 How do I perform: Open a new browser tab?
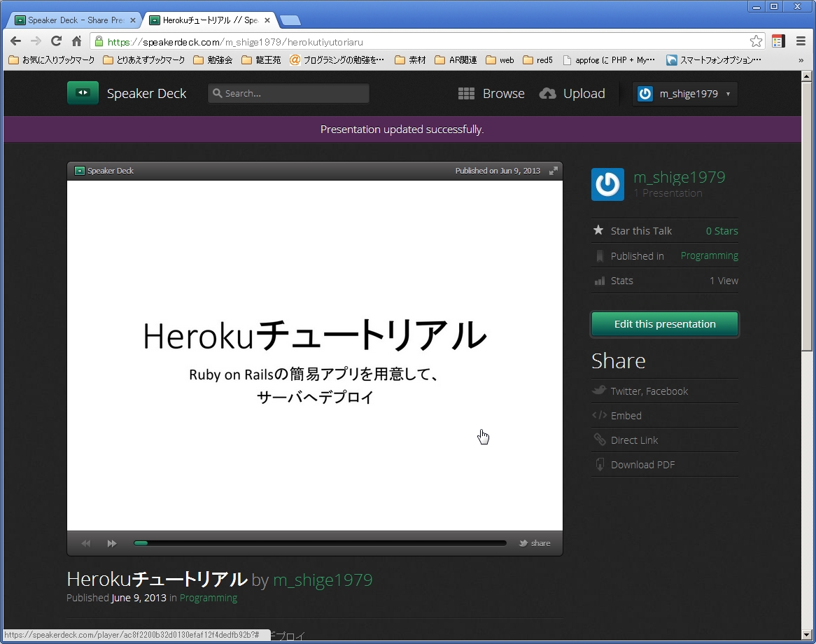point(290,21)
